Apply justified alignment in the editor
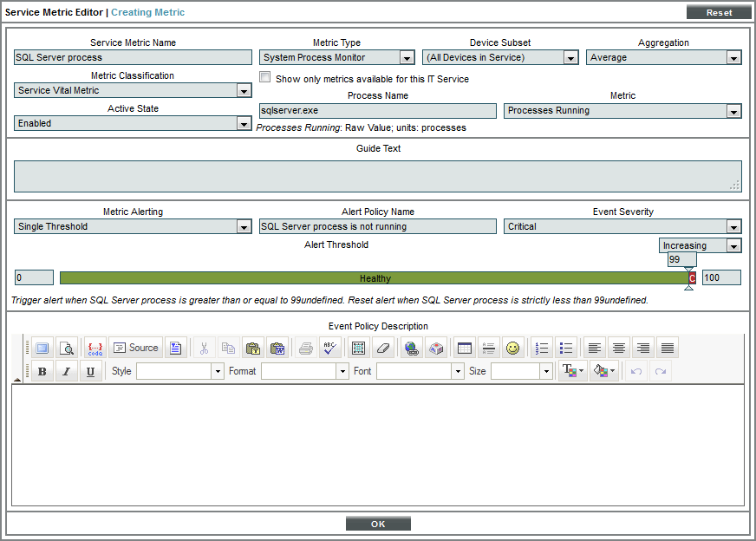Viewport: 756px width, 541px height. click(x=667, y=347)
